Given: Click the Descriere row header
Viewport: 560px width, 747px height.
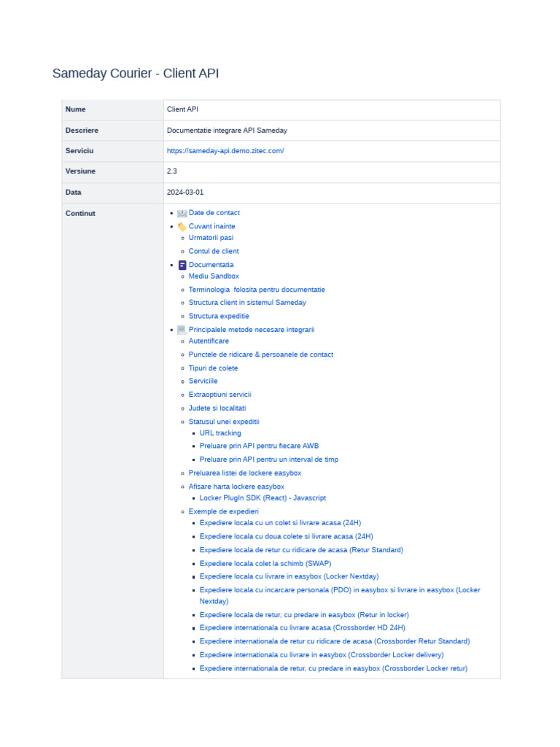Looking at the screenshot, I should pos(112,131).
